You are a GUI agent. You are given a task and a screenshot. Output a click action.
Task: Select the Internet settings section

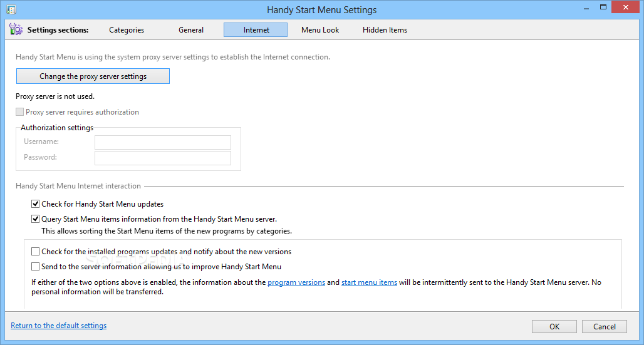tap(256, 30)
